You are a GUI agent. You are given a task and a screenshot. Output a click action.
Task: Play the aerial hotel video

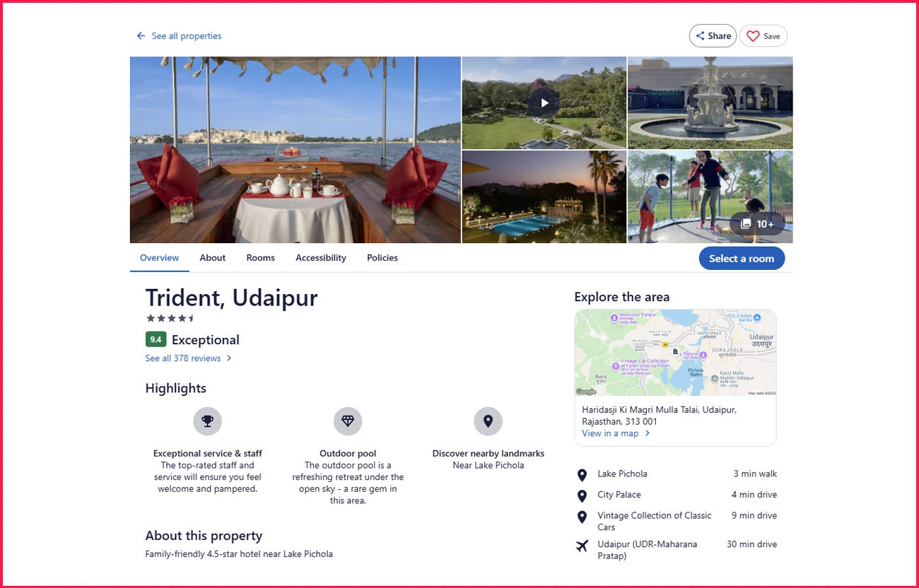(544, 103)
